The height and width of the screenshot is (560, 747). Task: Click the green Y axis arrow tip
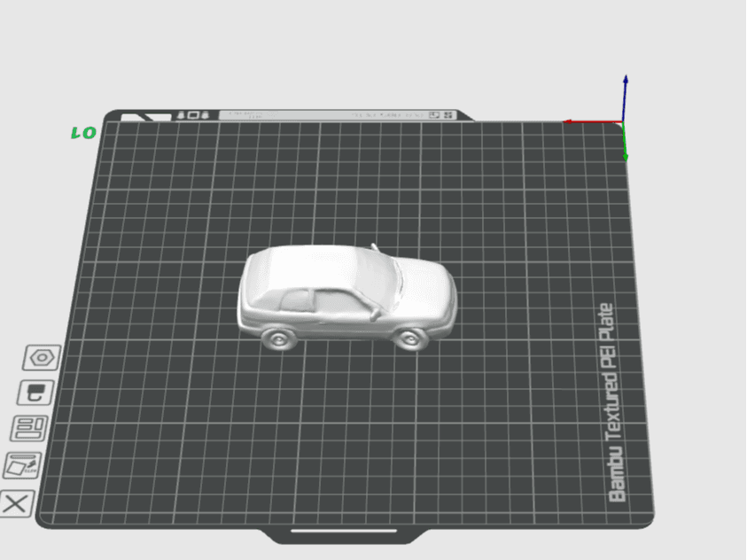[x=626, y=157]
